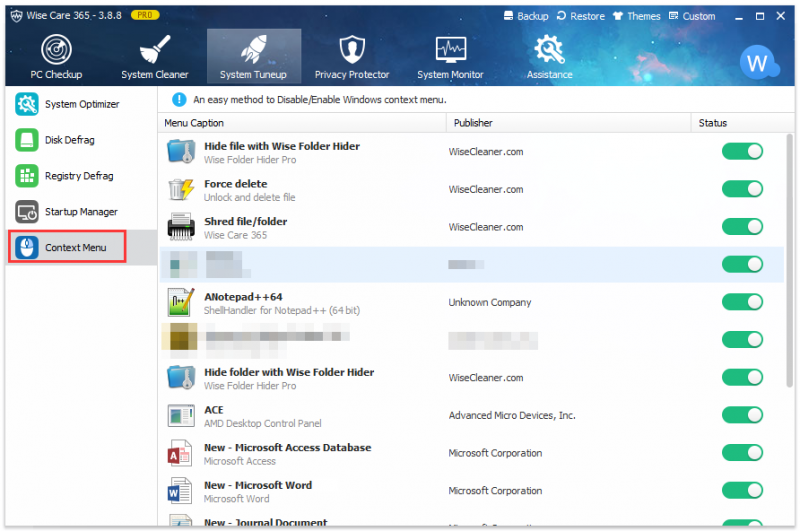Select Registry Defrag in sidebar
This screenshot has height=531, width=800.
click(82, 176)
